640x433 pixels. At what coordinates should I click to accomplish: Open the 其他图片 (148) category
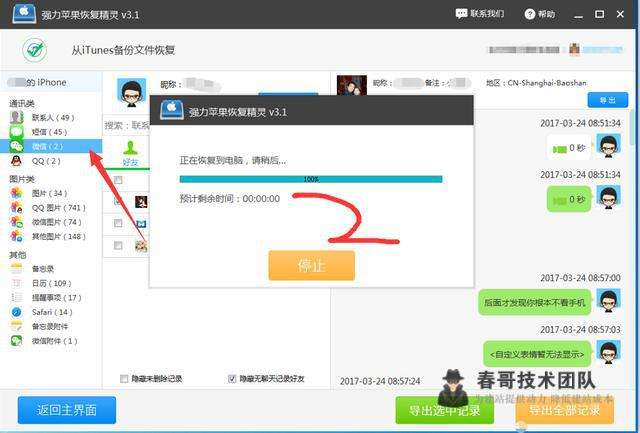click(48, 236)
